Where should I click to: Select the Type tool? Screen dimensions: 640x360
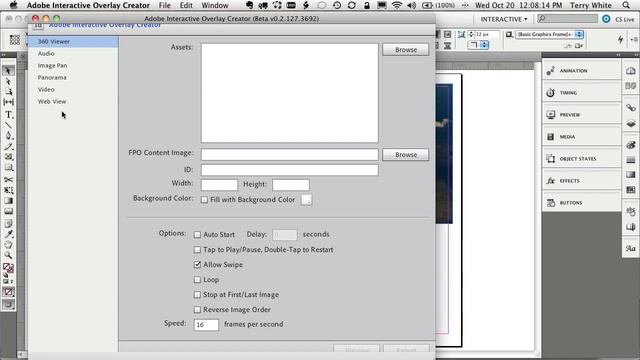(8, 115)
